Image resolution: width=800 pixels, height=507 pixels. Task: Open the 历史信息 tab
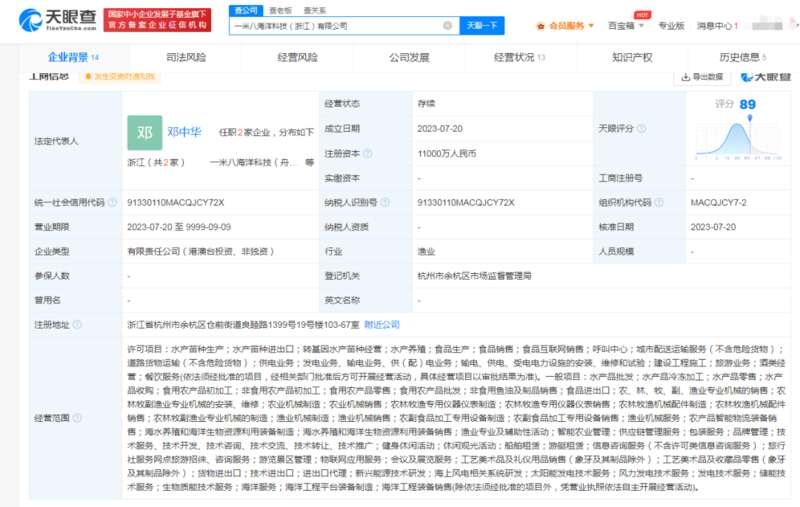[x=742, y=57]
